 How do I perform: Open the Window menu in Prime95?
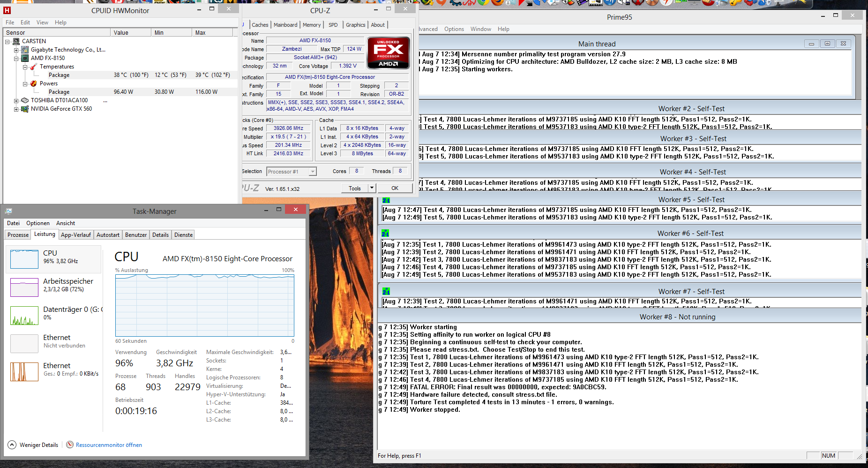click(481, 29)
